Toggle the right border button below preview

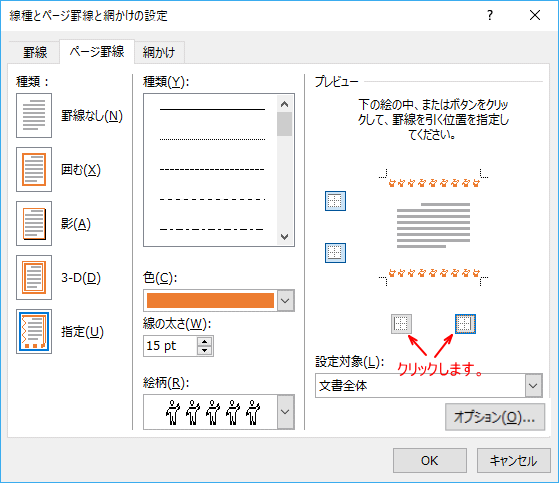(465, 324)
